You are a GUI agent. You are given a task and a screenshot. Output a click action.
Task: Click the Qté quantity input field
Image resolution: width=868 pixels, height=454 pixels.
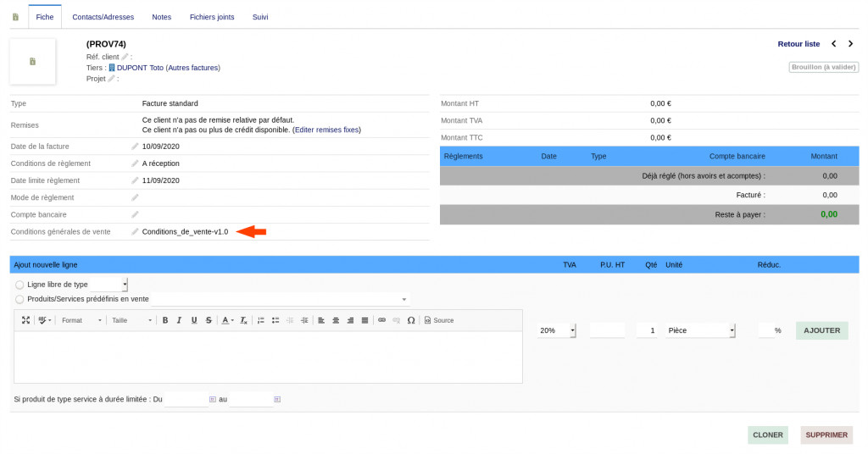tap(647, 330)
